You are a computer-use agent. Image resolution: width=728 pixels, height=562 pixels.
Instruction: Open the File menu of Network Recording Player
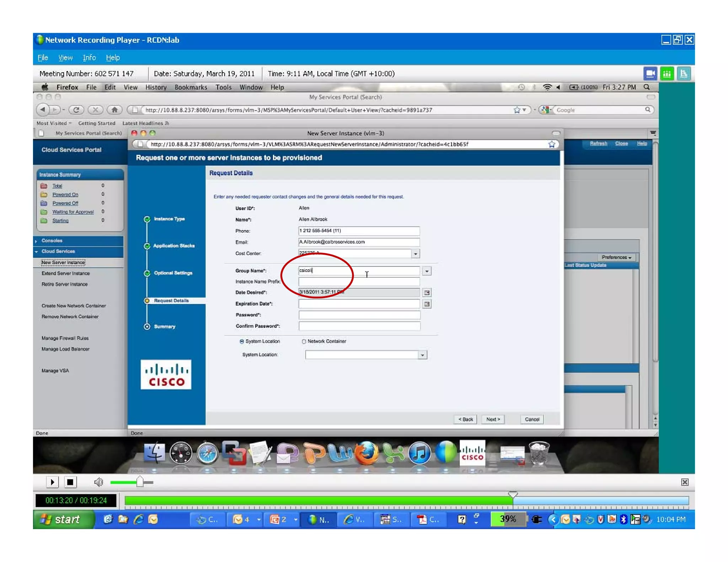point(43,58)
